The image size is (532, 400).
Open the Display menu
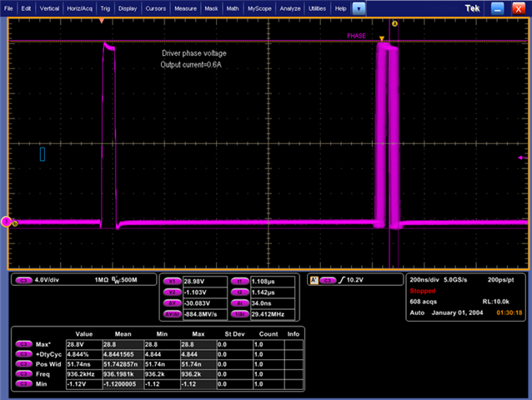[128, 8]
